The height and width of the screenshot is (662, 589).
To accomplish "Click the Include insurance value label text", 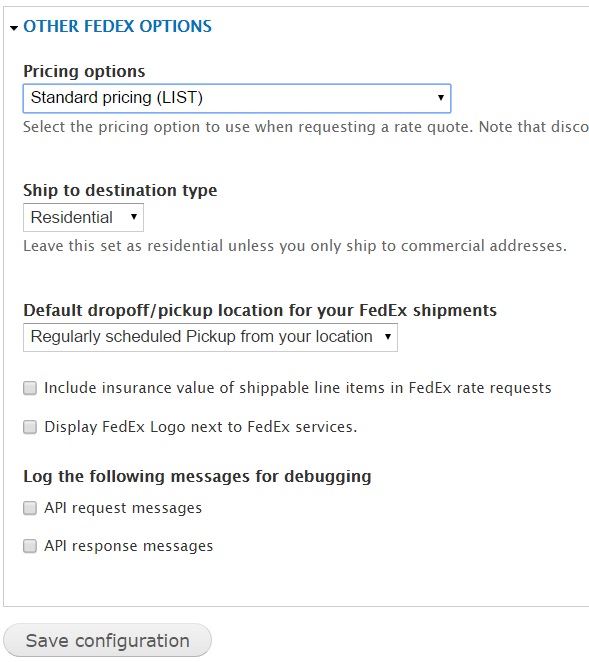I will (x=298, y=388).
